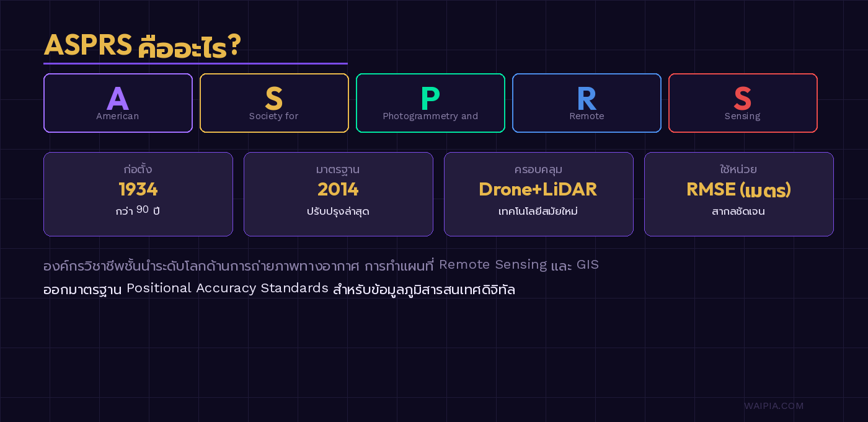The image size is (868, 422).
Task: Click the red letter S icon
Action: (743, 98)
